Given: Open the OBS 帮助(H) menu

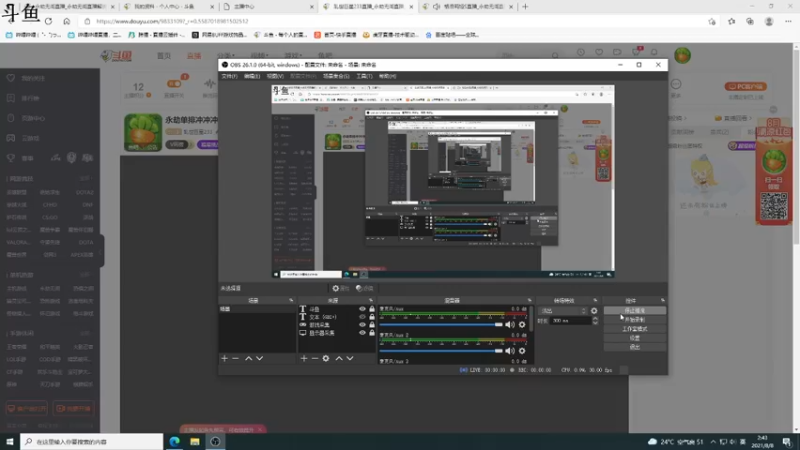Looking at the screenshot, I should point(388,76).
